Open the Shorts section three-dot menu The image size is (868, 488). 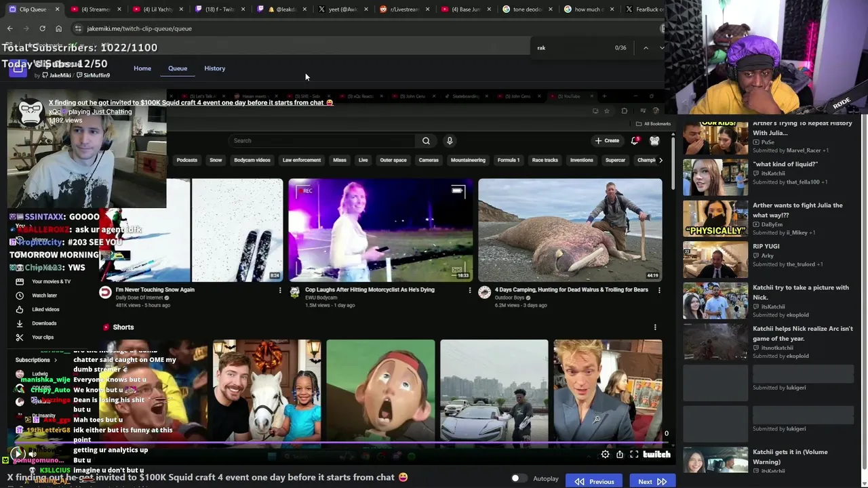[655, 327]
